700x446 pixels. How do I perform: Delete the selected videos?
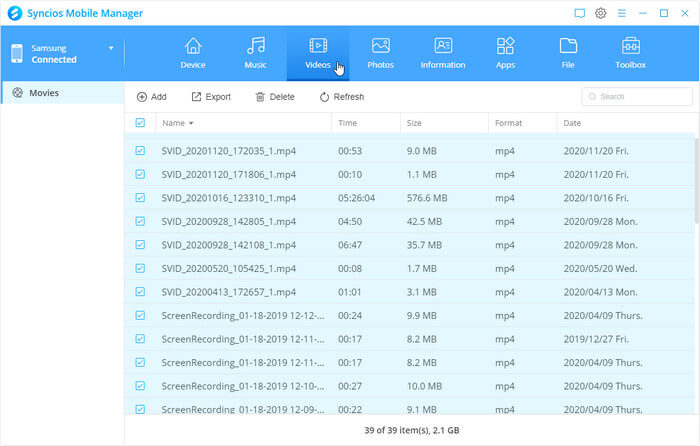pos(275,97)
